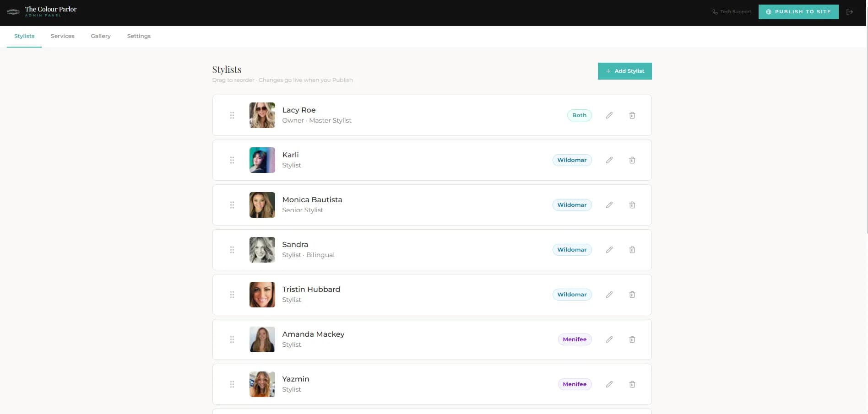Click Publish to Site button
The width and height of the screenshot is (868, 414).
[798, 12]
